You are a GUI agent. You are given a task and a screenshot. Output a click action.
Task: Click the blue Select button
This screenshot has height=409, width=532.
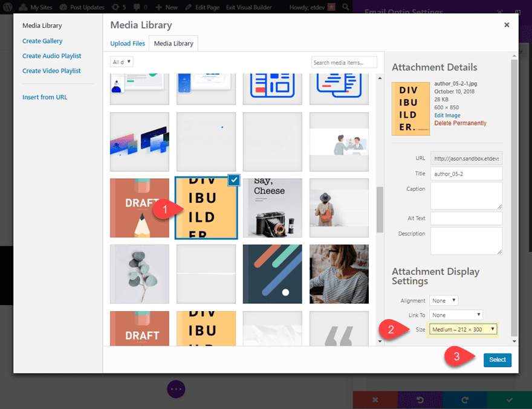tap(497, 359)
